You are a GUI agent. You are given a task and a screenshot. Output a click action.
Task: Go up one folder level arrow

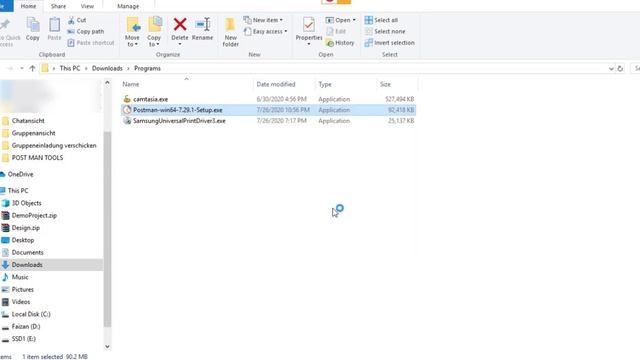(32, 68)
